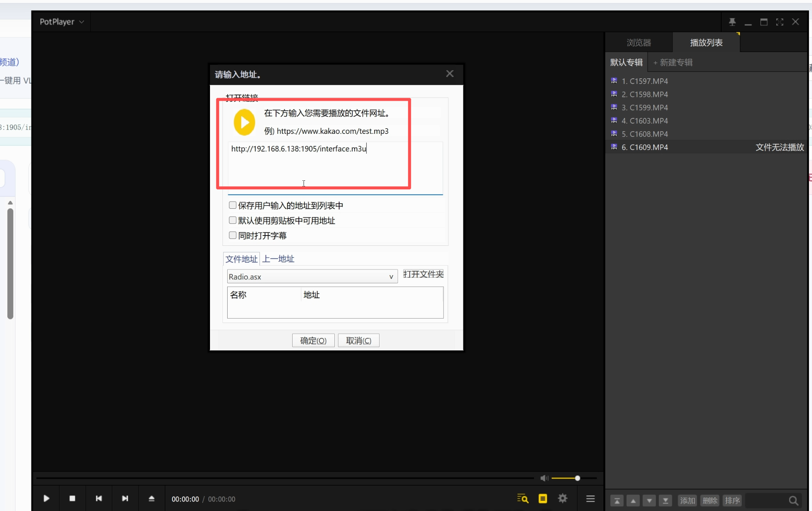Open the hamburger menu in control bar
The height and width of the screenshot is (511, 812).
pos(590,499)
